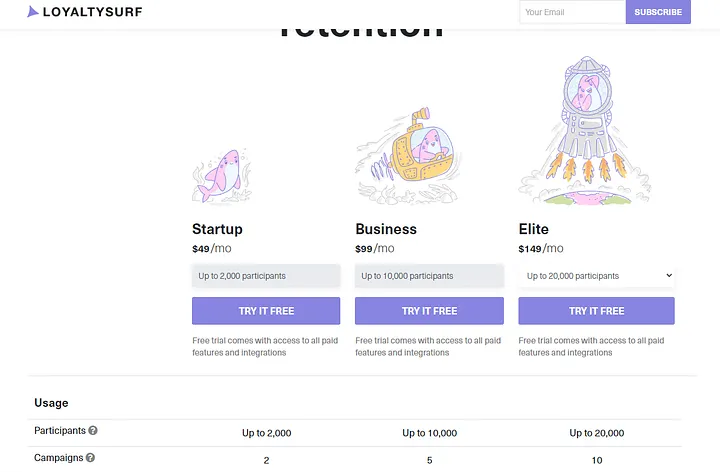
Task: Start free trial for Startup plan
Action: 266,311
